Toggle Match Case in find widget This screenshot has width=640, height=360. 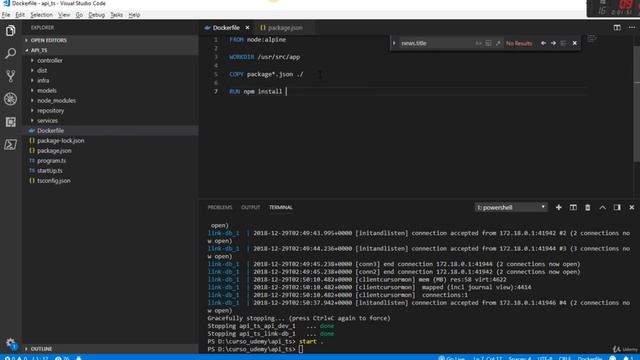(478, 43)
